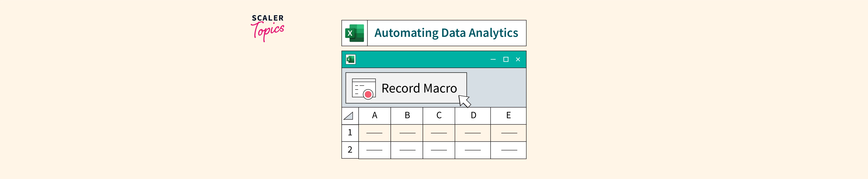
Task: Click the small Excel icon in title bar
Action: coord(350,59)
